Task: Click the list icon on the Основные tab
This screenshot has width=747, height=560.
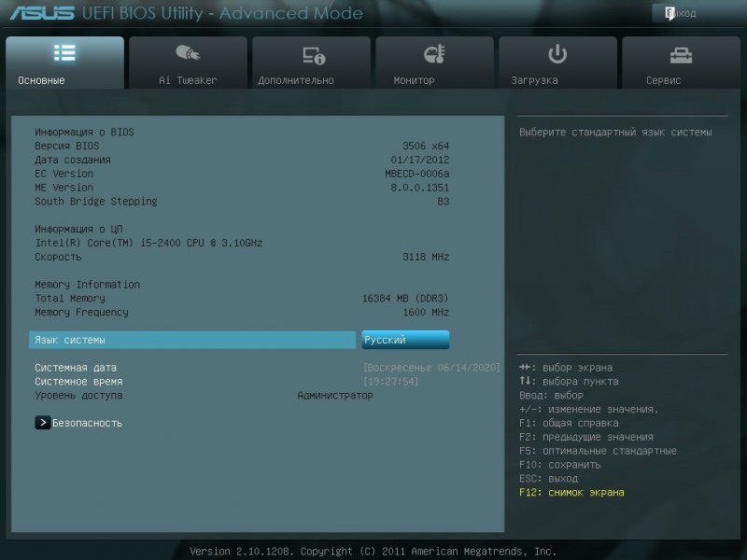Action: click(x=64, y=53)
